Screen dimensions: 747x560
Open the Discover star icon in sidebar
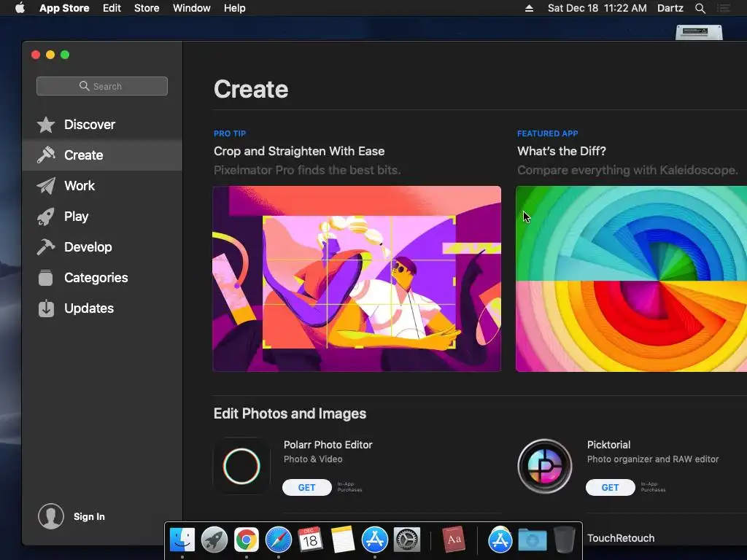pyautogui.click(x=46, y=125)
